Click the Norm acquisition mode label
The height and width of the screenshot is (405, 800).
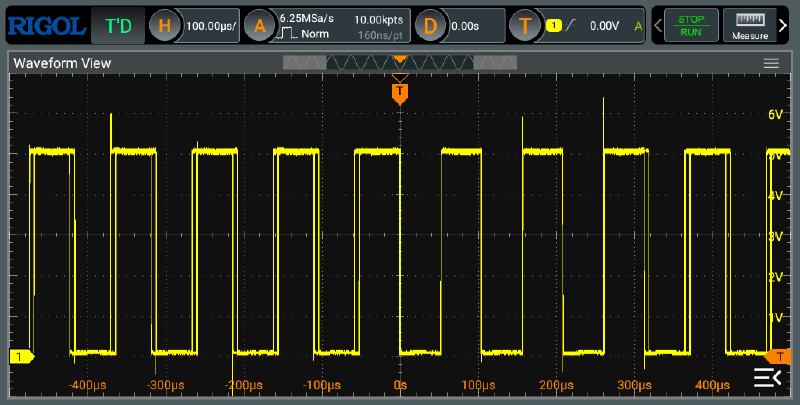point(315,34)
